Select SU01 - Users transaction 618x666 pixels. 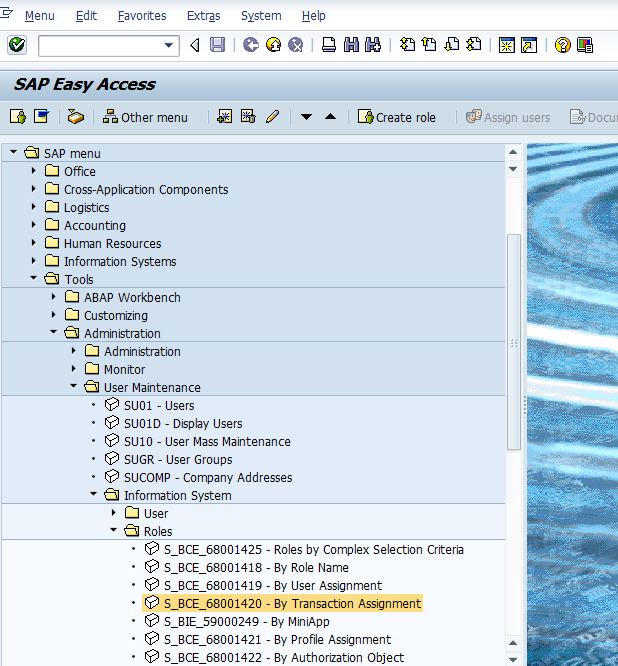click(x=159, y=406)
